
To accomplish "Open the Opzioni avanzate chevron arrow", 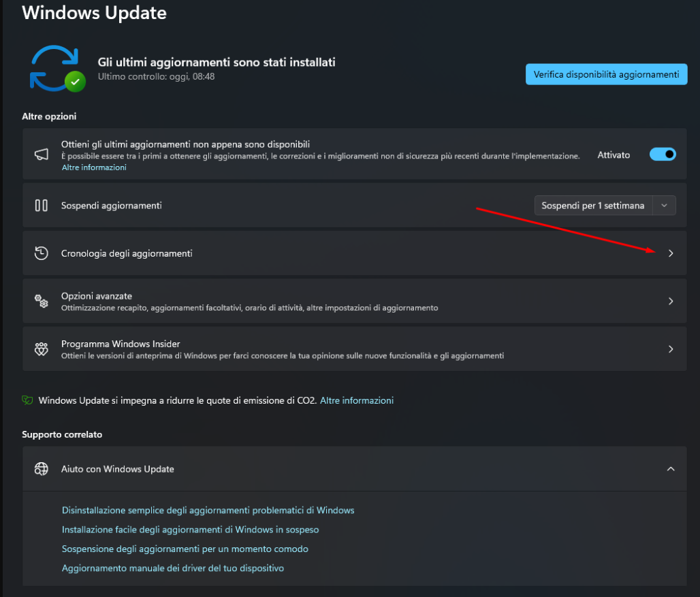I will pos(671,301).
